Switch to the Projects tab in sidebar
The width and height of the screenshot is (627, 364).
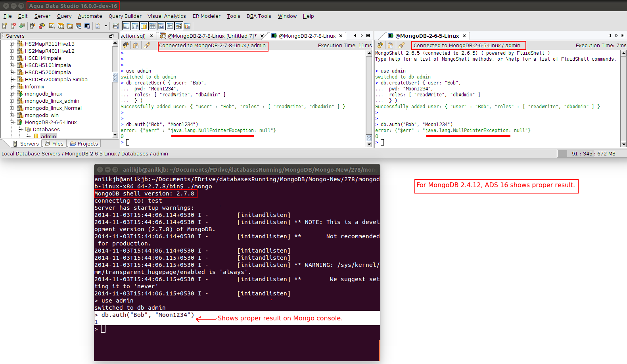tap(84, 144)
